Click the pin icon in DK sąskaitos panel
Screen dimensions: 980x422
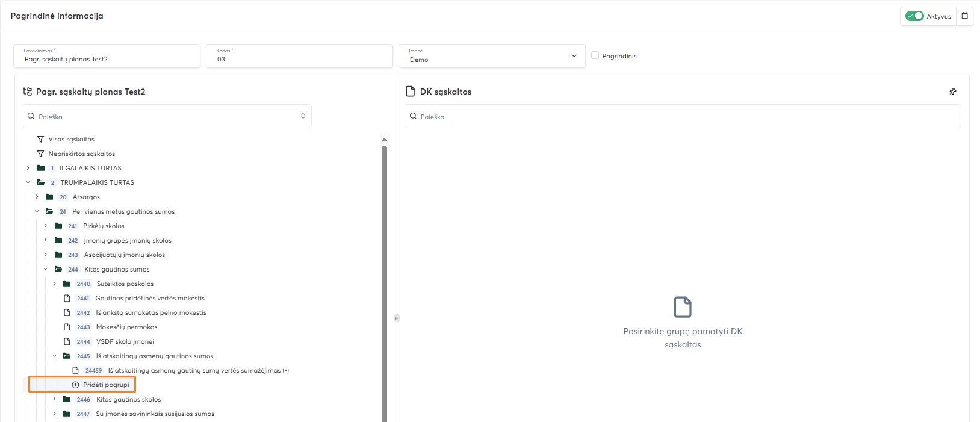point(952,92)
